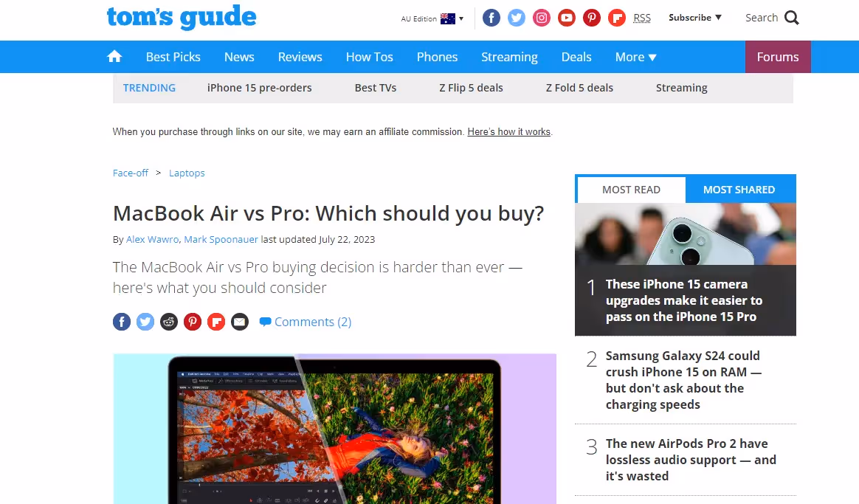Open the Subscribe dropdown menu
This screenshot has width=859, height=504.
(694, 18)
